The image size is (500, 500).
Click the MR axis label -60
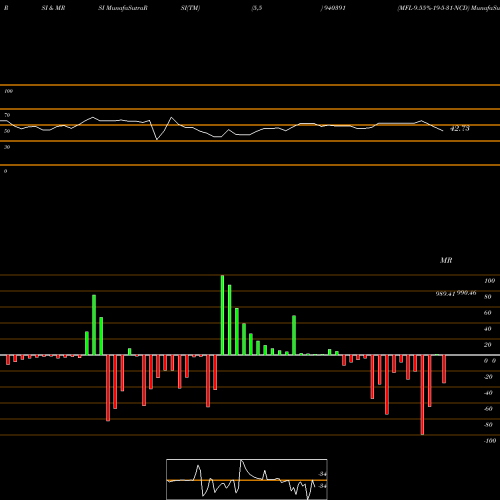[488, 409]
